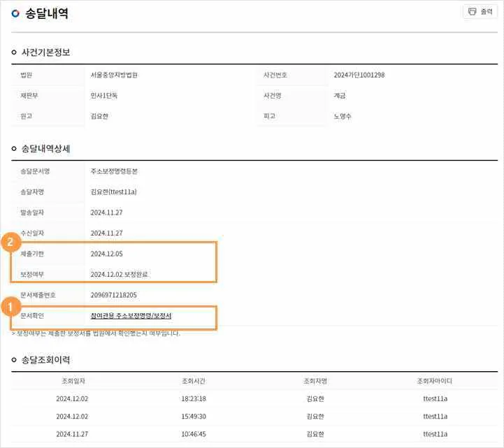
Task: Select submission number 2096971218205
Action: (x=113, y=295)
